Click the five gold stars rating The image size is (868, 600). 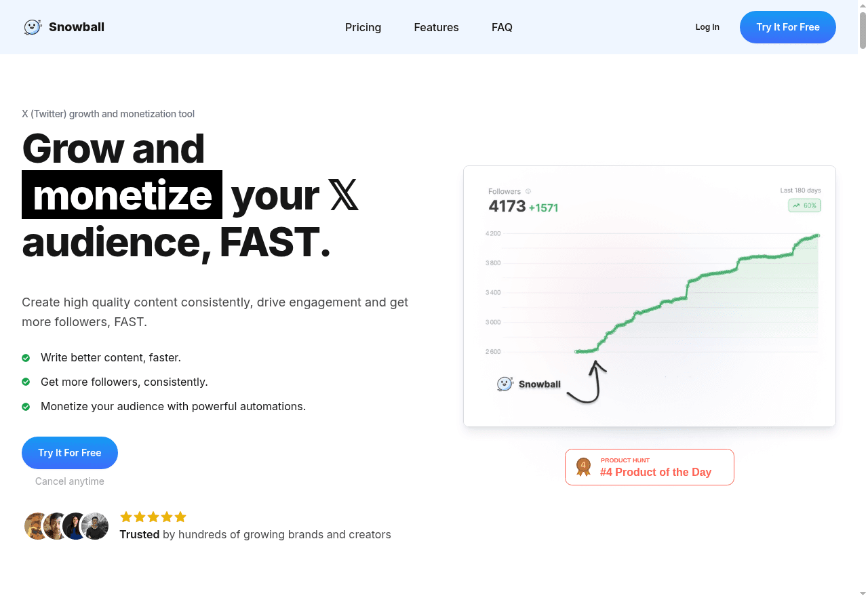click(153, 517)
